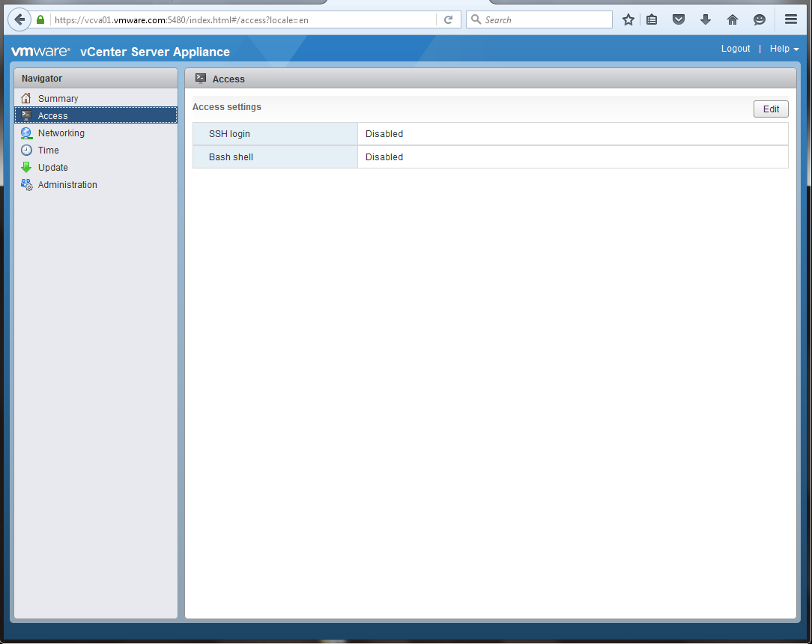Click the Bash shell Disabled value
This screenshot has width=812, height=644.
point(384,157)
